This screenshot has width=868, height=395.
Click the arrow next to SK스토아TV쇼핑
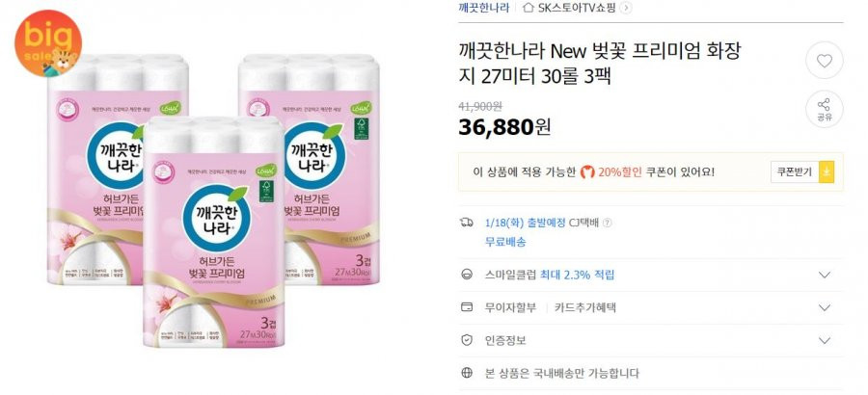[x=626, y=7]
